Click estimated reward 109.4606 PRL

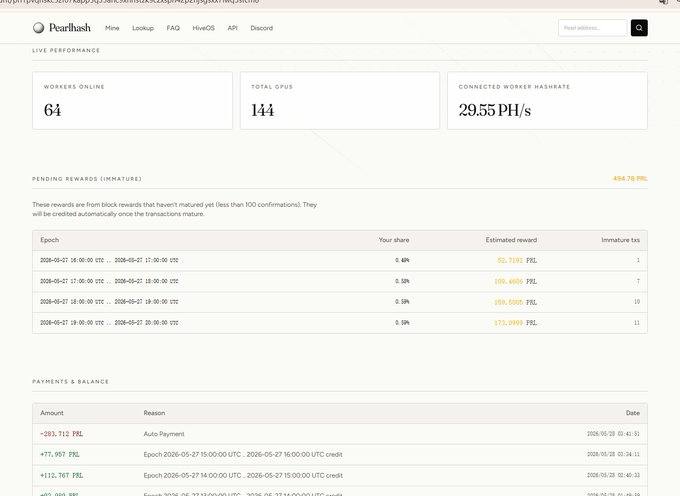point(515,281)
